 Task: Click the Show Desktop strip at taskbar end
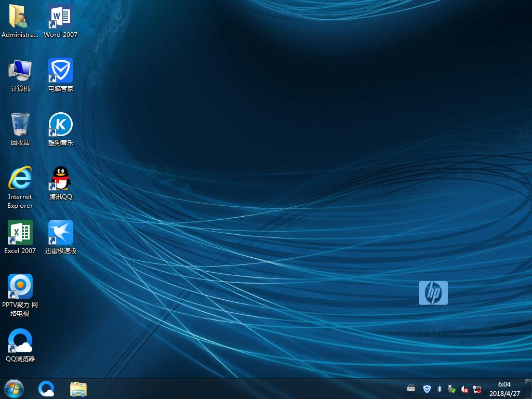click(x=529, y=389)
